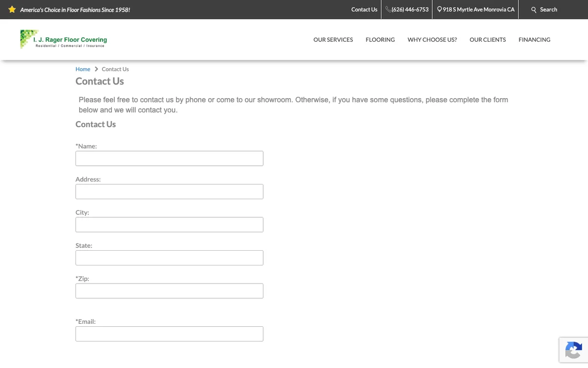Click the reCAPTCHA badge icon
The width and height of the screenshot is (588, 368).
pos(573,350)
